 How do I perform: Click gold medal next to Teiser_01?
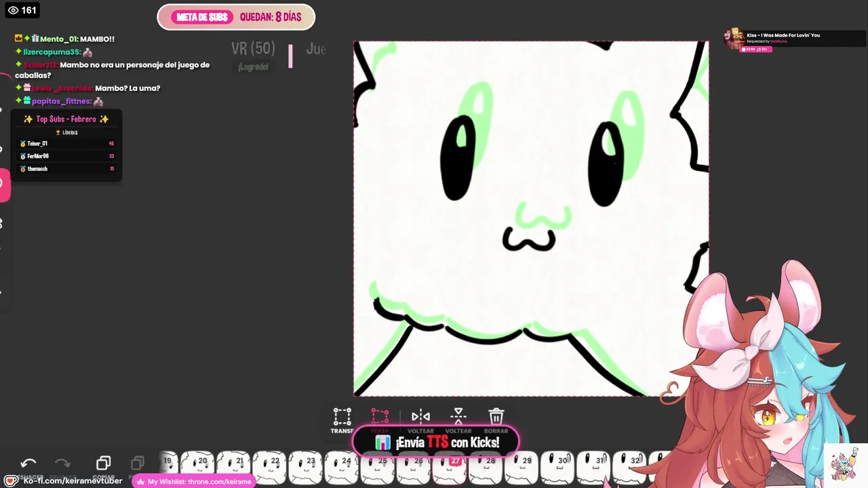tap(23, 144)
